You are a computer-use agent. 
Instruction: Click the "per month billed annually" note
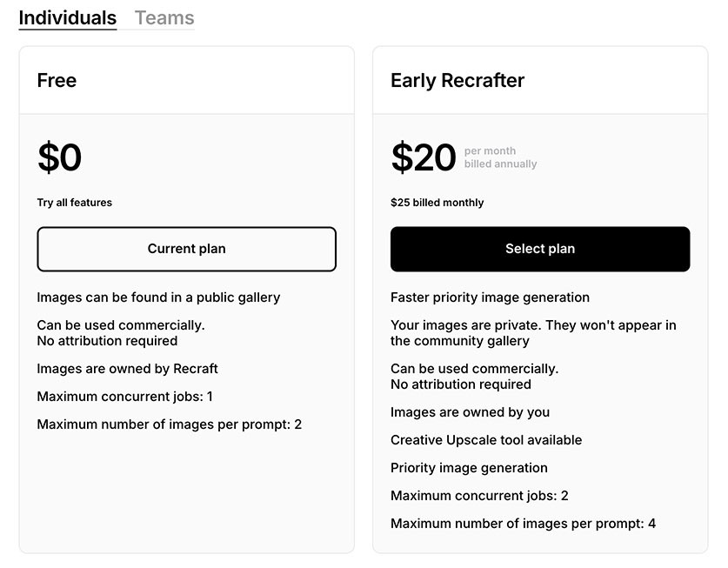tap(500, 157)
